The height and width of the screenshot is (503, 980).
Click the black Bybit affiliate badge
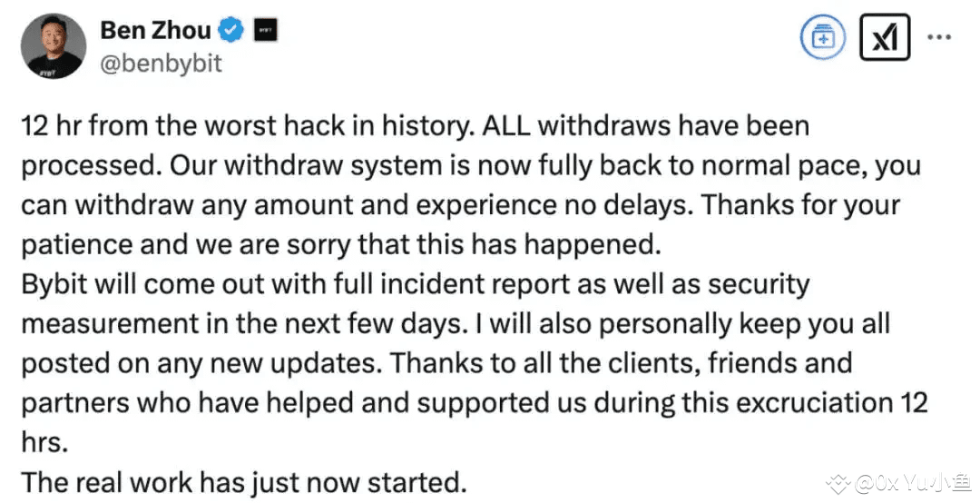pyautogui.click(x=266, y=30)
